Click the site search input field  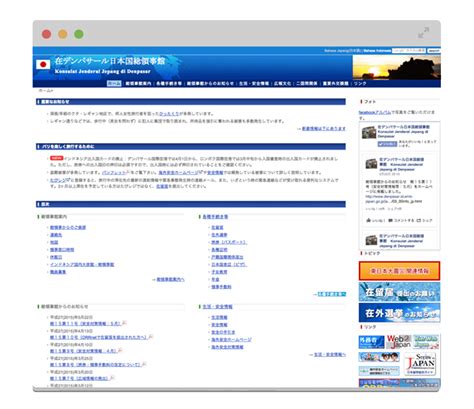(x=409, y=51)
